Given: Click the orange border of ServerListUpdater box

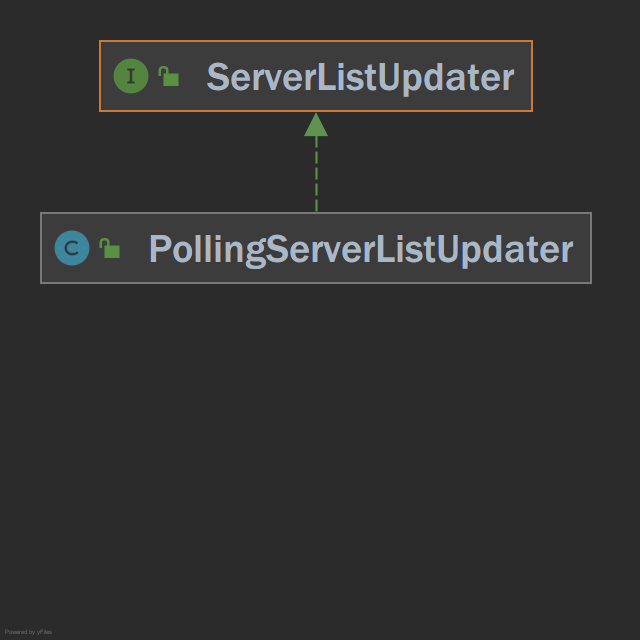Looking at the screenshot, I should [x=316, y=41].
